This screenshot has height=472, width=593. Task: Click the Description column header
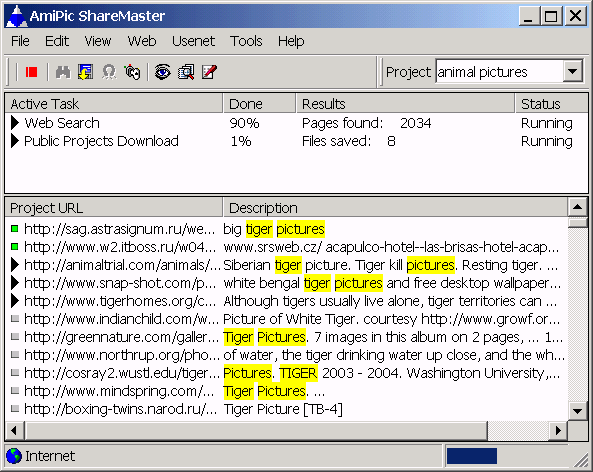pyautogui.click(x=395, y=208)
